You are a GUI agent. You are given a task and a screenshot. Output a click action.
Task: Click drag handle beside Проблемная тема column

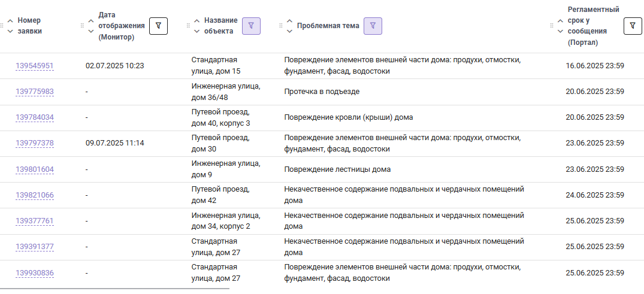(x=281, y=26)
